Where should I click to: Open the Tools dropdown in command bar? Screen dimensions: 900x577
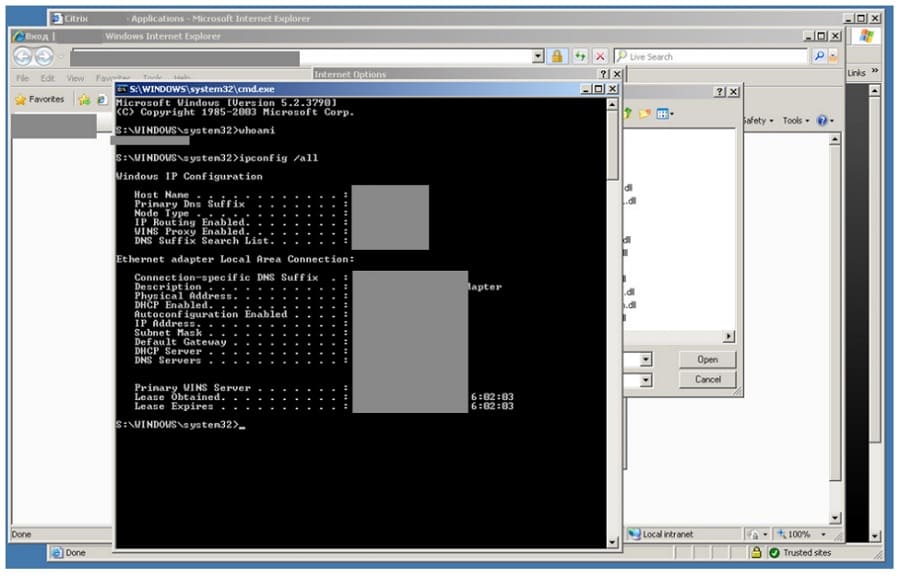[x=795, y=121]
